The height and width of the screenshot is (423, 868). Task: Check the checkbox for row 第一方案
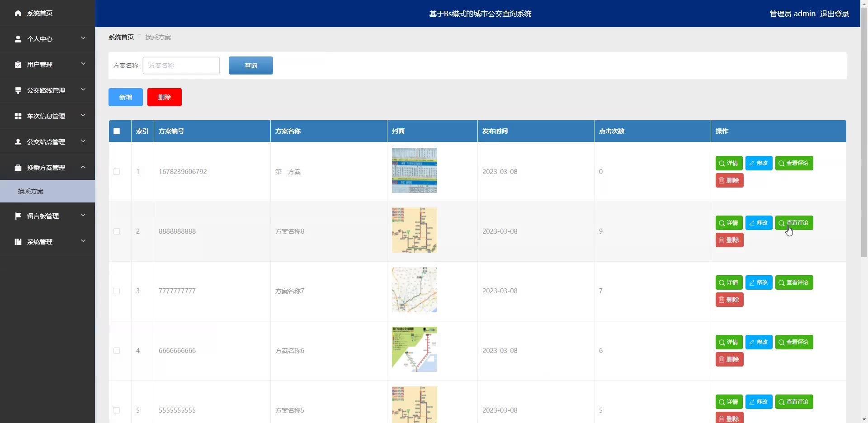coord(117,172)
